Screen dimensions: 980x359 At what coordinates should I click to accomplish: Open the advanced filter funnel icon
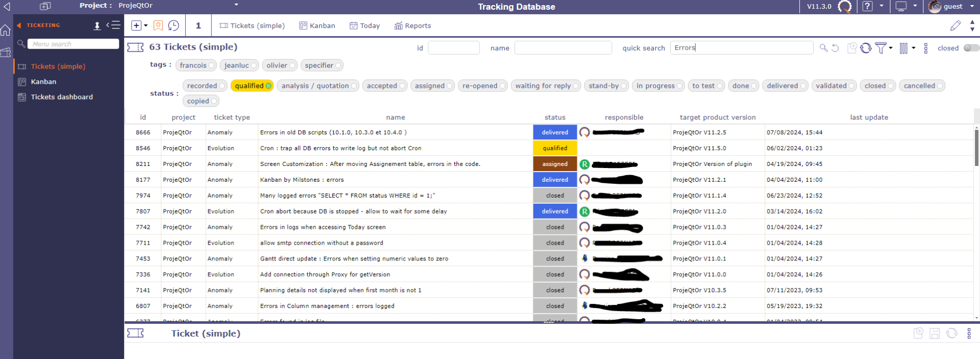[880, 48]
